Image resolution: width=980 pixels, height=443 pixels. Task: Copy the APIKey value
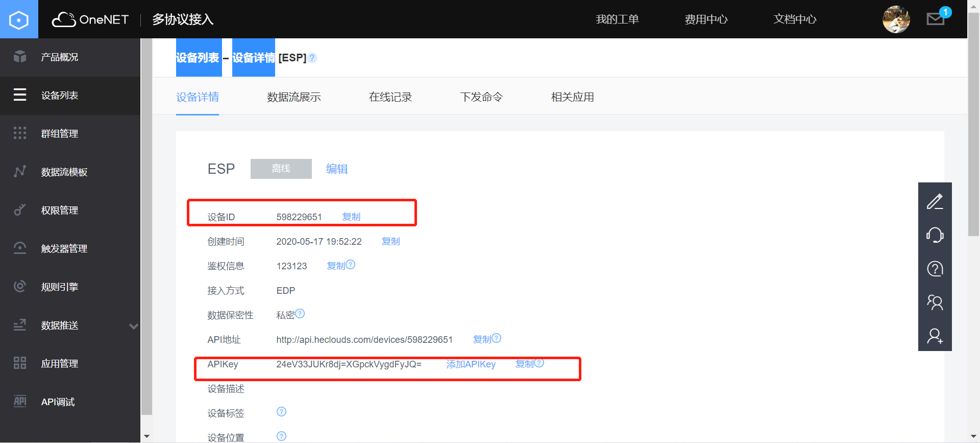click(525, 364)
